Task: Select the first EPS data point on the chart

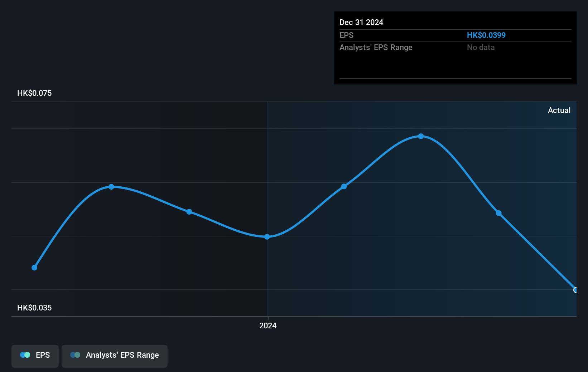Action: tap(34, 268)
